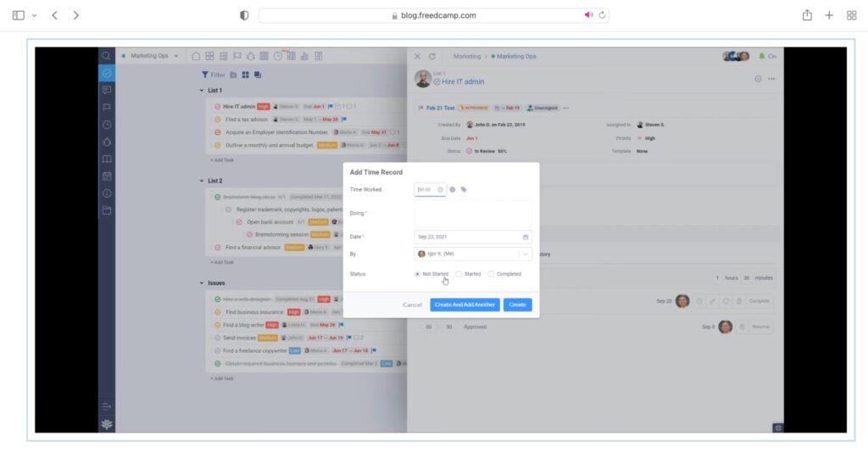Collapse the Issues section
This screenshot has width=868, height=453.
click(x=202, y=283)
